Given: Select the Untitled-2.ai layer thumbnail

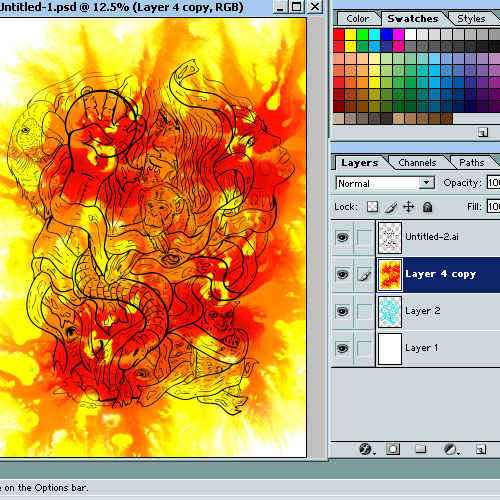Looking at the screenshot, I should 390,238.
